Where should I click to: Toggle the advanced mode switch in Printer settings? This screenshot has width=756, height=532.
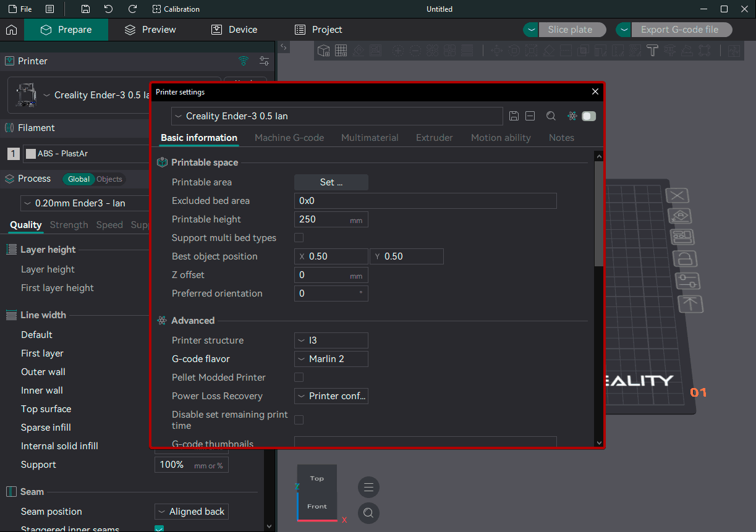coord(588,116)
